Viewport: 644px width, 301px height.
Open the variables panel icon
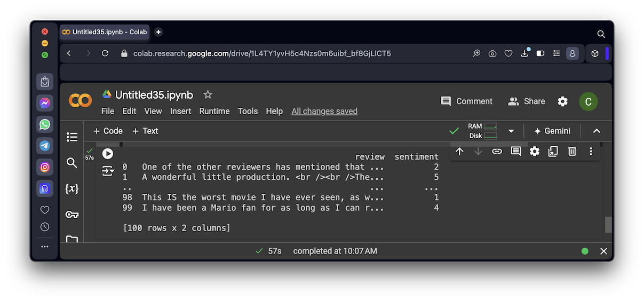72,188
